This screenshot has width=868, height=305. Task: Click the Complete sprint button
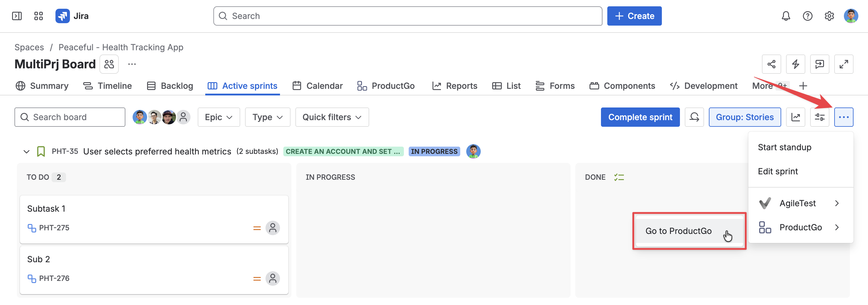640,117
